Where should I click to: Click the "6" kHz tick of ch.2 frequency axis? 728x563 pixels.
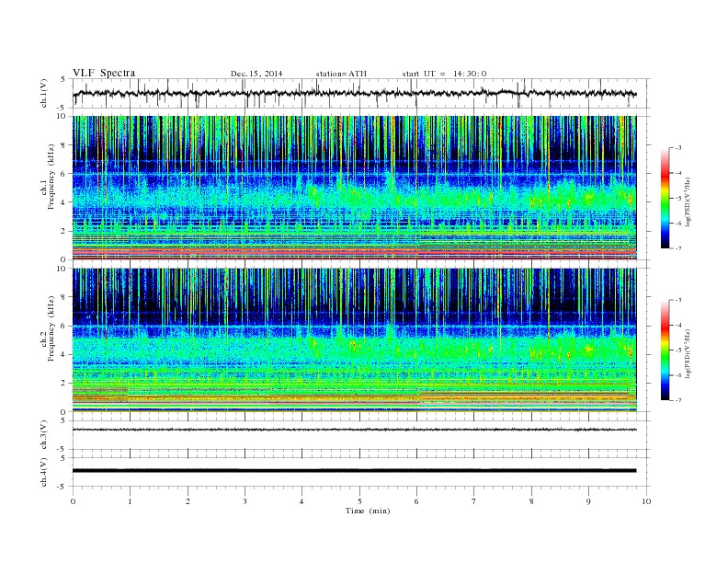pyautogui.click(x=64, y=326)
